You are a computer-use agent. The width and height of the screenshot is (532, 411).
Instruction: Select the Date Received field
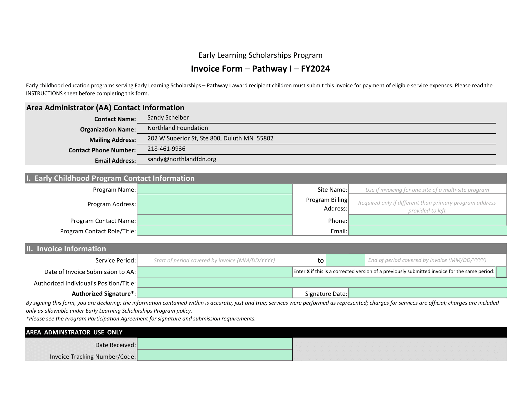pyautogui.click(x=214, y=344)
